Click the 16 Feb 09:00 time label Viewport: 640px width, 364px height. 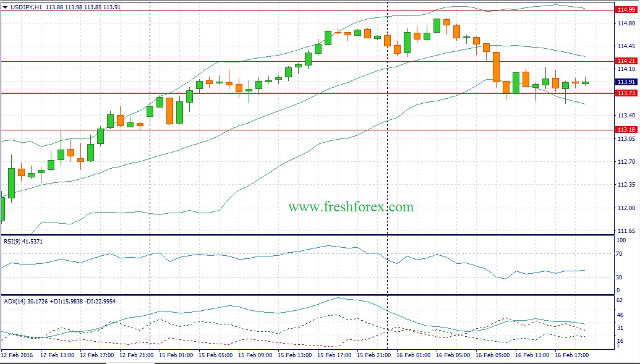pyautogui.click(x=493, y=355)
